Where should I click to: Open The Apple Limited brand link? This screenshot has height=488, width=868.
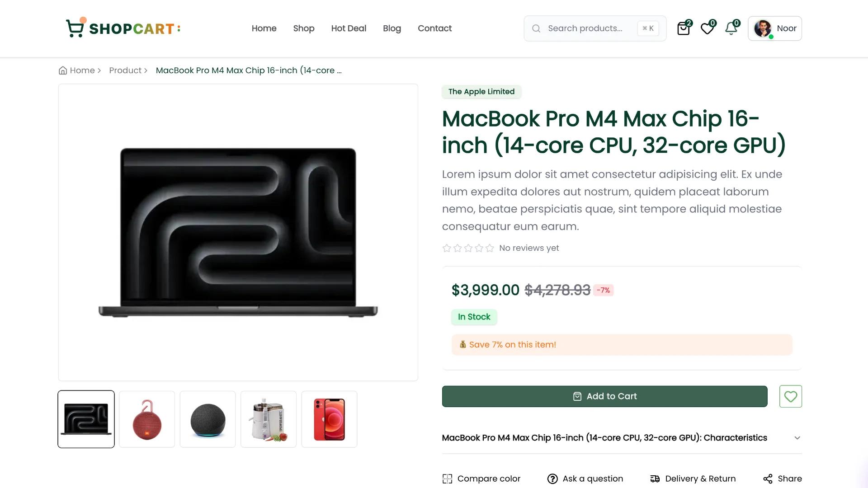pos(481,91)
